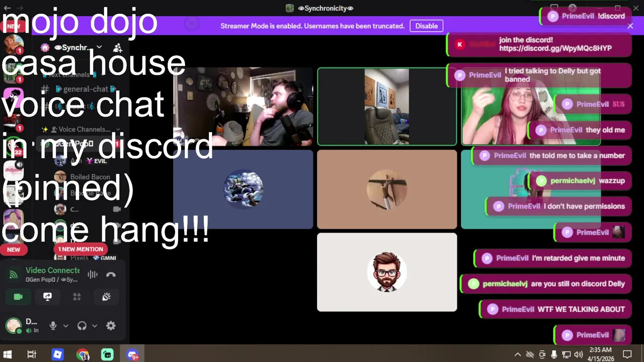Disable Streamer Mode

(x=427, y=26)
